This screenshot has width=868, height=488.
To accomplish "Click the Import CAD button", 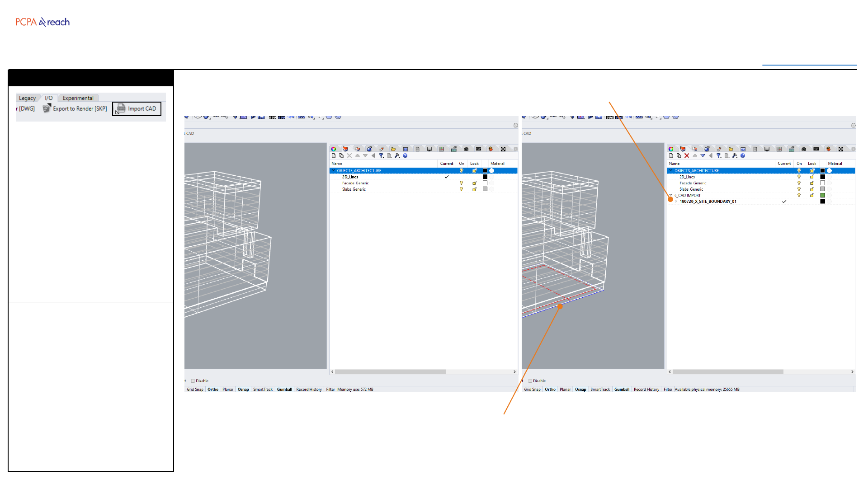I will (x=137, y=109).
